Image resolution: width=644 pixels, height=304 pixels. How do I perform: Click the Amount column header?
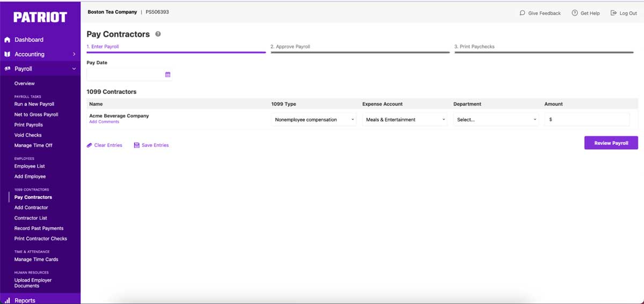click(554, 104)
